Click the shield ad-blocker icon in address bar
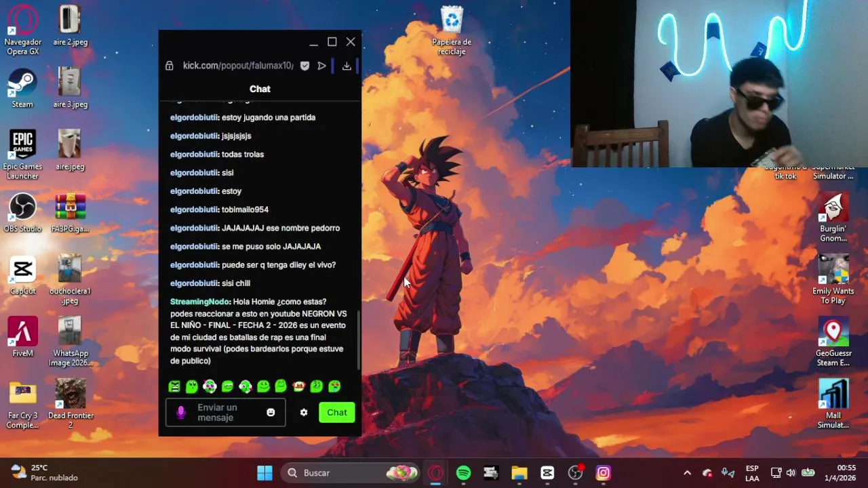The height and width of the screenshot is (488, 868). click(304, 66)
